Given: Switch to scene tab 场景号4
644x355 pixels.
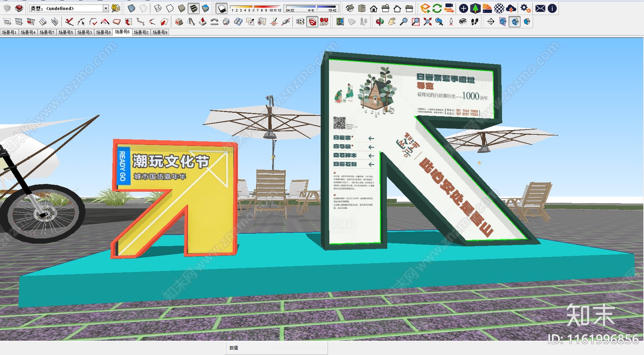Looking at the screenshot, I should coord(28,32).
